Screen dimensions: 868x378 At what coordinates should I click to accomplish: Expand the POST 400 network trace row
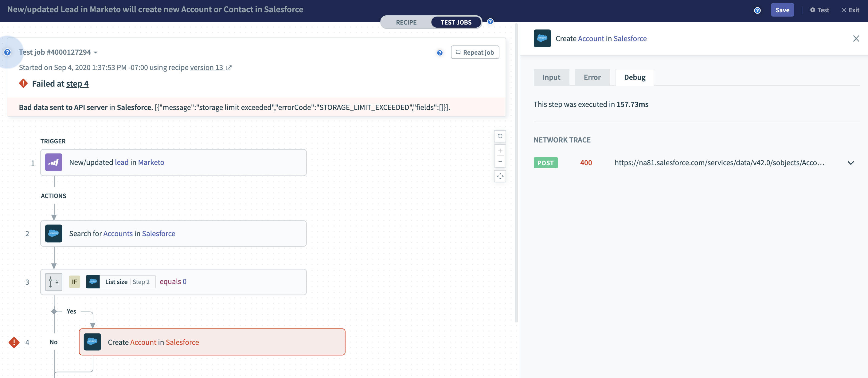pos(850,163)
